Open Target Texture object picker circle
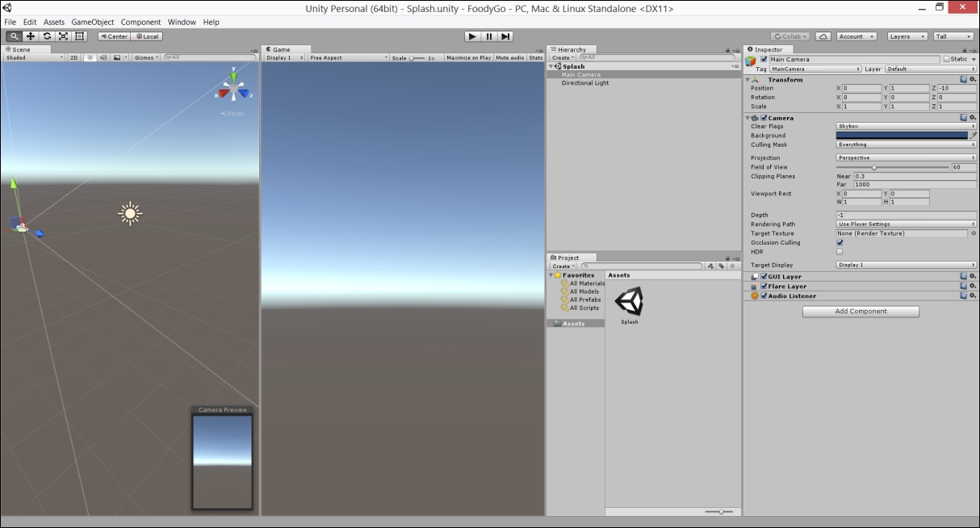Viewport: 980px width, 528px height. pyautogui.click(x=974, y=233)
